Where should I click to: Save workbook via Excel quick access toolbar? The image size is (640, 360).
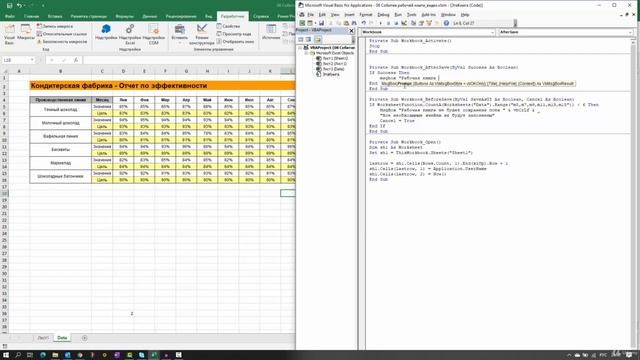click(9, 6)
